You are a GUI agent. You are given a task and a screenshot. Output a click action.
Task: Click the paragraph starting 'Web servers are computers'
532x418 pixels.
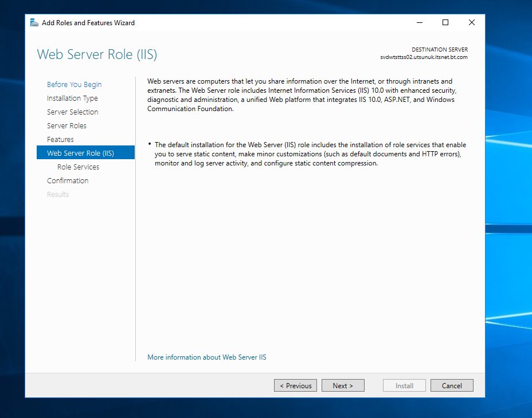coord(302,95)
